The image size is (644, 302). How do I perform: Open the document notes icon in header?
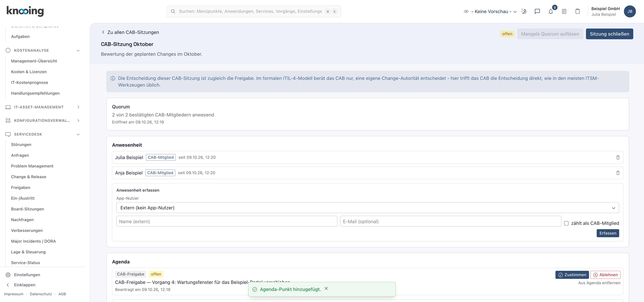point(564,12)
